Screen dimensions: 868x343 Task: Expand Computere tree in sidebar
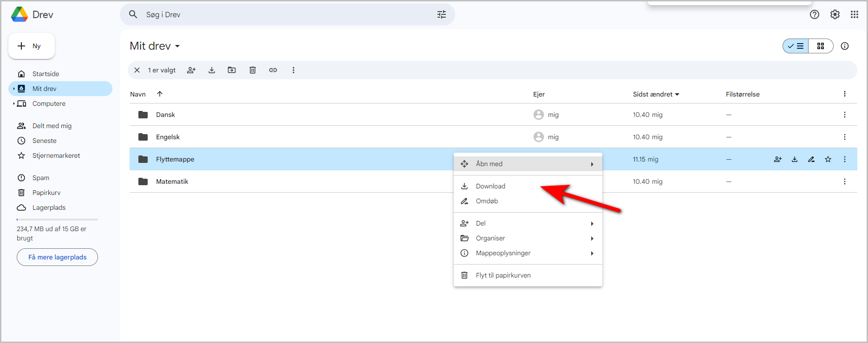(x=14, y=104)
